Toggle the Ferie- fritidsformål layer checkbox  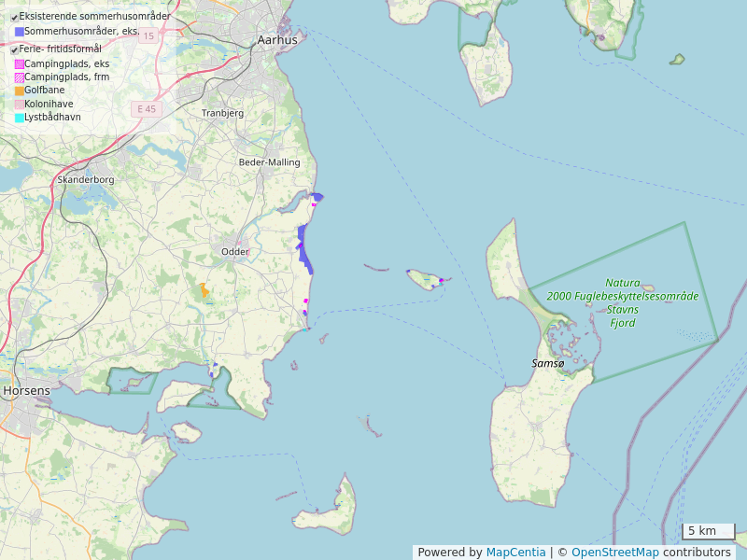[14, 49]
